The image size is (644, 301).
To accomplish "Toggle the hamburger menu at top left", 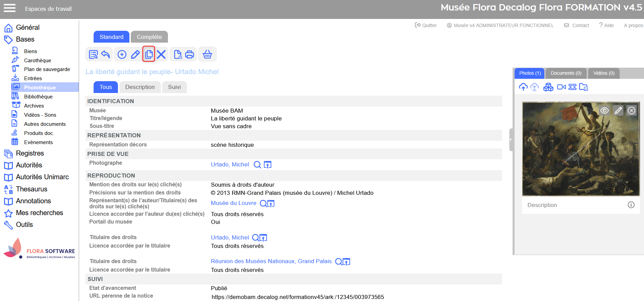I will click(x=9, y=8).
